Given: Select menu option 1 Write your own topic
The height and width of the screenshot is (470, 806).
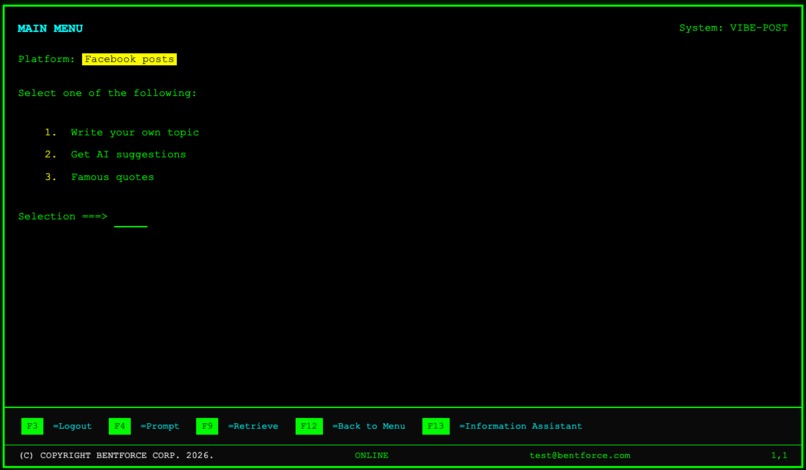Looking at the screenshot, I should pyautogui.click(x=121, y=133).
